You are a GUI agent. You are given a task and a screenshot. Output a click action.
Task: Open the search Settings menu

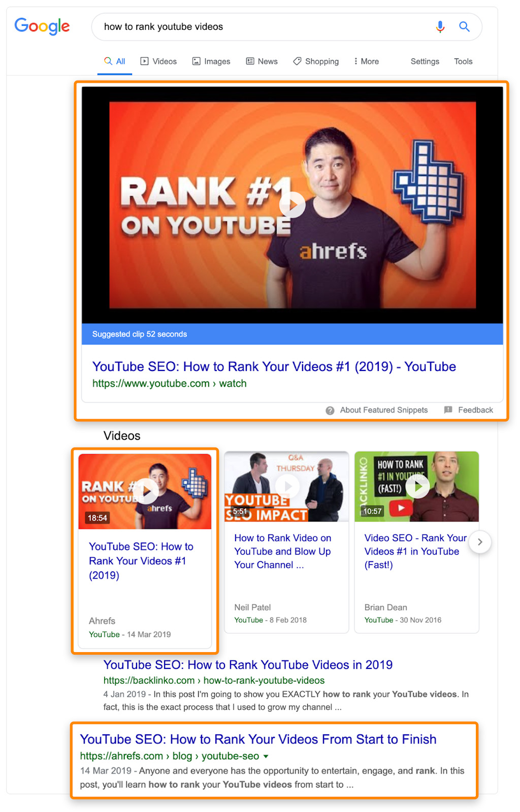click(x=425, y=61)
